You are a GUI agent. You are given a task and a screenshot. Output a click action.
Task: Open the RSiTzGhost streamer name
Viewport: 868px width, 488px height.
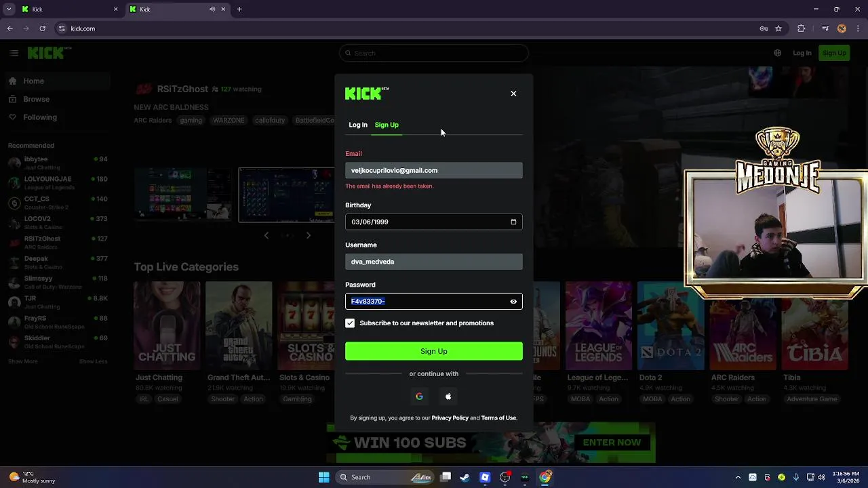[182, 89]
